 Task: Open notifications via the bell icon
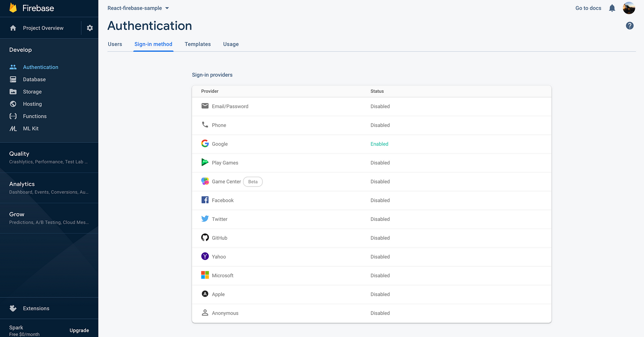(612, 8)
